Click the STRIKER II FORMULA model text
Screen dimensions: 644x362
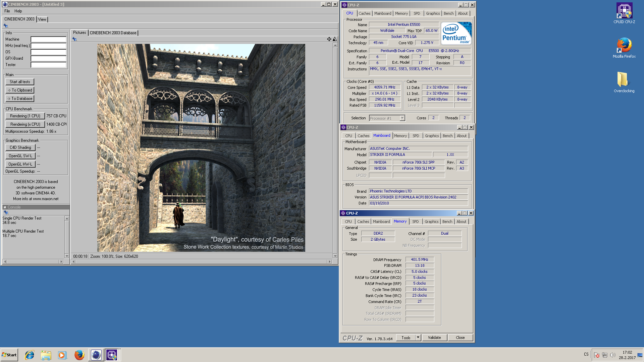click(x=387, y=155)
